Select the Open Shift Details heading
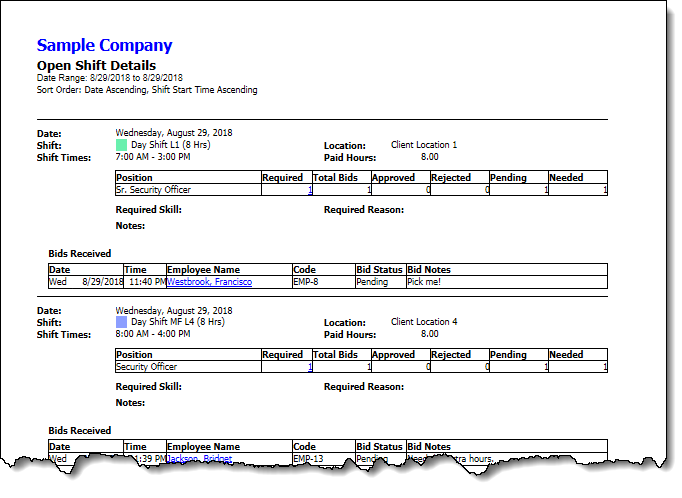Image resolution: width=682 pixels, height=498 pixels. point(96,65)
